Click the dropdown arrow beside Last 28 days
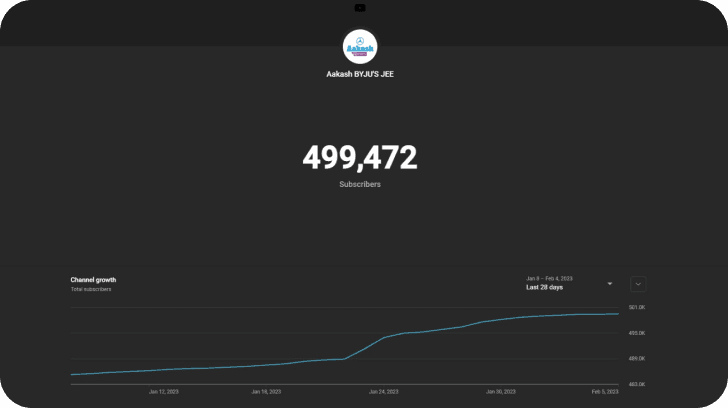This screenshot has width=728, height=408. point(610,284)
